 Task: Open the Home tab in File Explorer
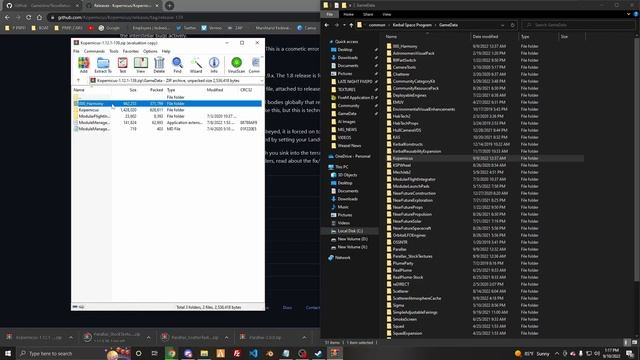point(348,14)
